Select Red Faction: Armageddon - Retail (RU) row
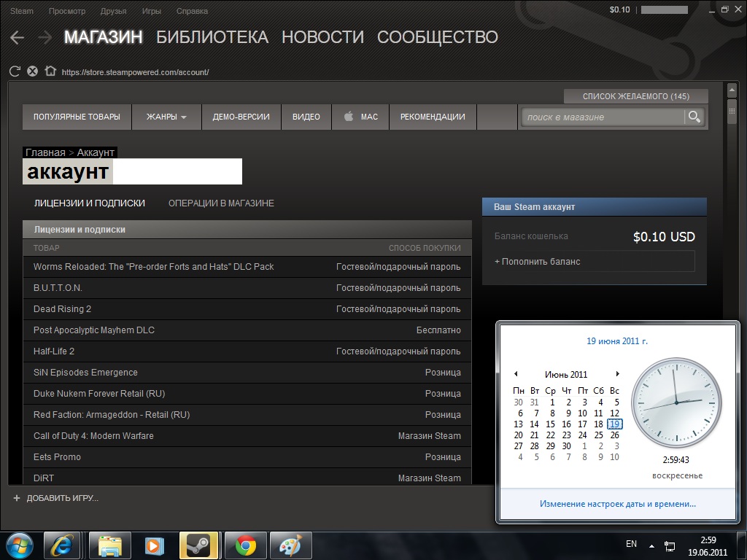Viewport: 747px width, 560px height. tap(247, 415)
